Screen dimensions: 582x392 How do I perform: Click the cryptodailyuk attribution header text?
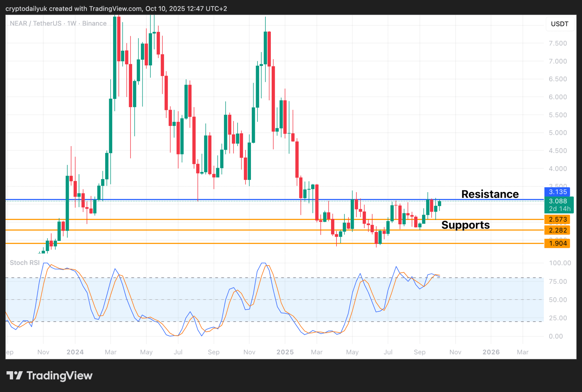(x=116, y=9)
